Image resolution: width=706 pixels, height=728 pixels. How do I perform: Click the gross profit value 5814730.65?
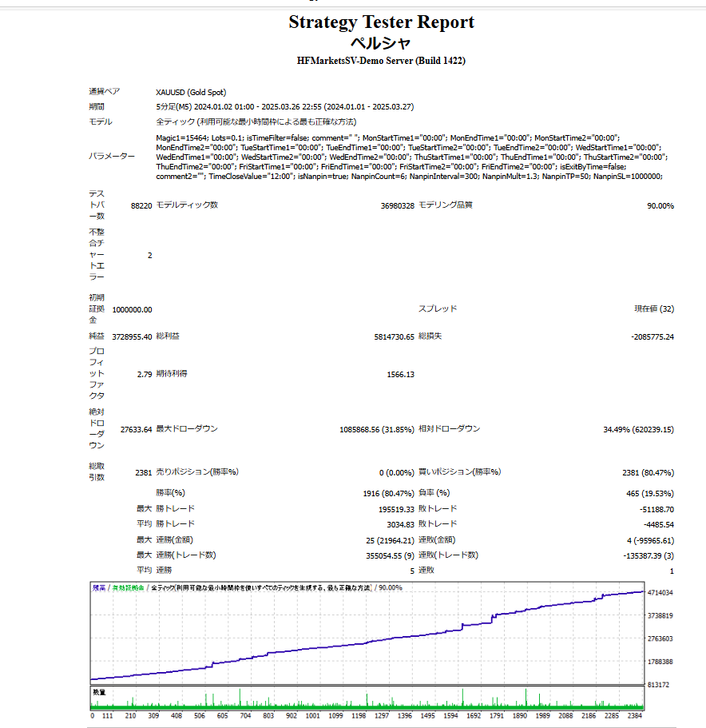pos(395,336)
